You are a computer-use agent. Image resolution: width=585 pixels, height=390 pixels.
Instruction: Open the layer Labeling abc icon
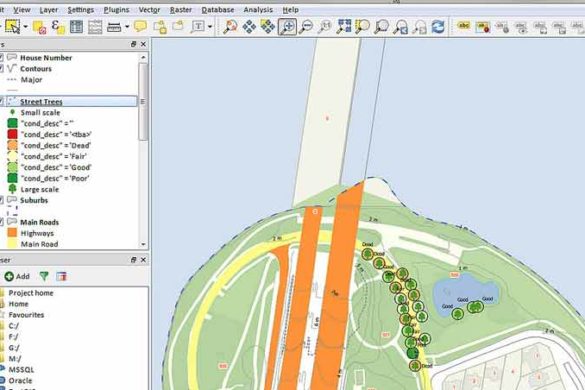pyautogui.click(x=464, y=26)
